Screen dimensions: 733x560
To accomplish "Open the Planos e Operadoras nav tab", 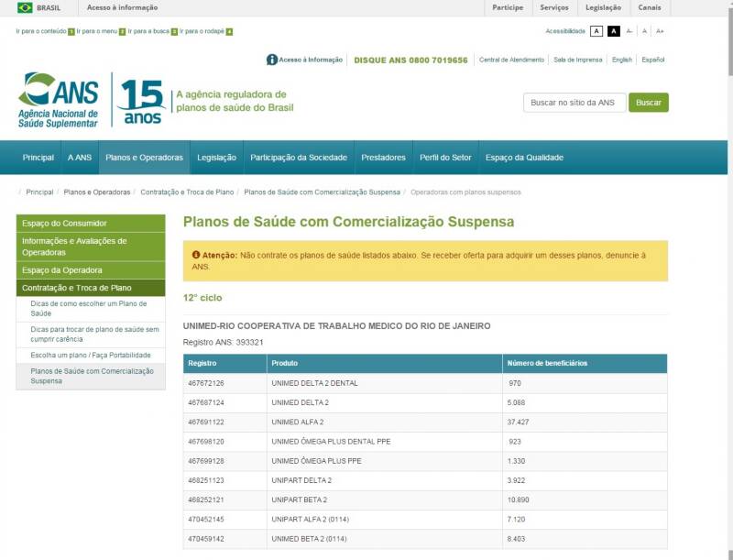I will click(x=144, y=158).
